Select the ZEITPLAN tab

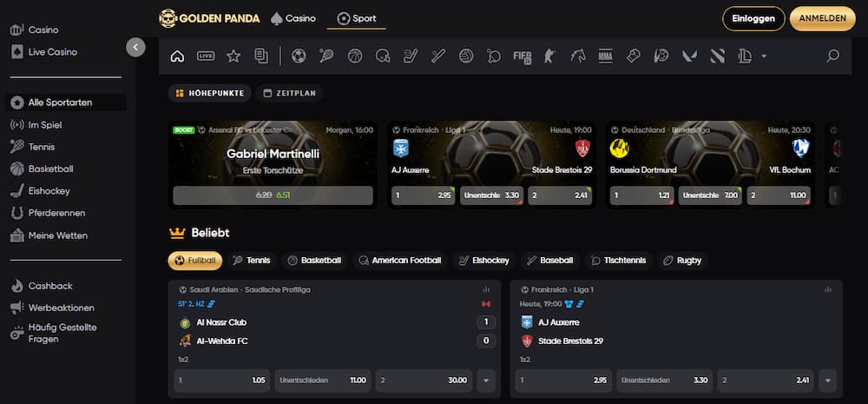tap(290, 93)
